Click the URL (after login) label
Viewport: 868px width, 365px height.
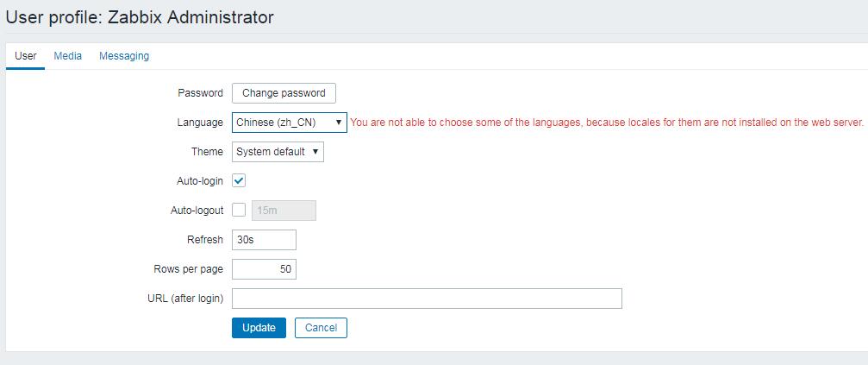(x=185, y=299)
